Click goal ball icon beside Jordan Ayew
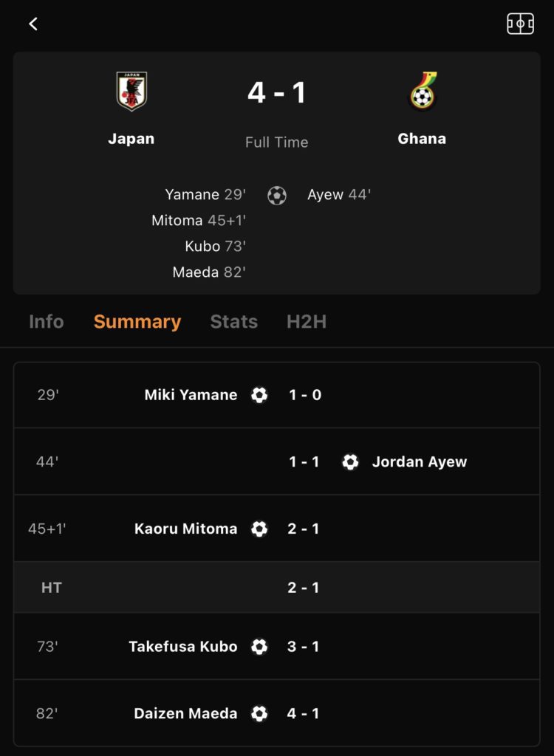 (x=350, y=462)
